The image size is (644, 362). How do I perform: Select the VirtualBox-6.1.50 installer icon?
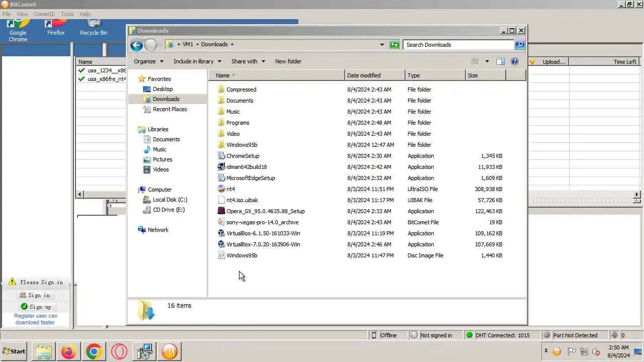click(221, 233)
